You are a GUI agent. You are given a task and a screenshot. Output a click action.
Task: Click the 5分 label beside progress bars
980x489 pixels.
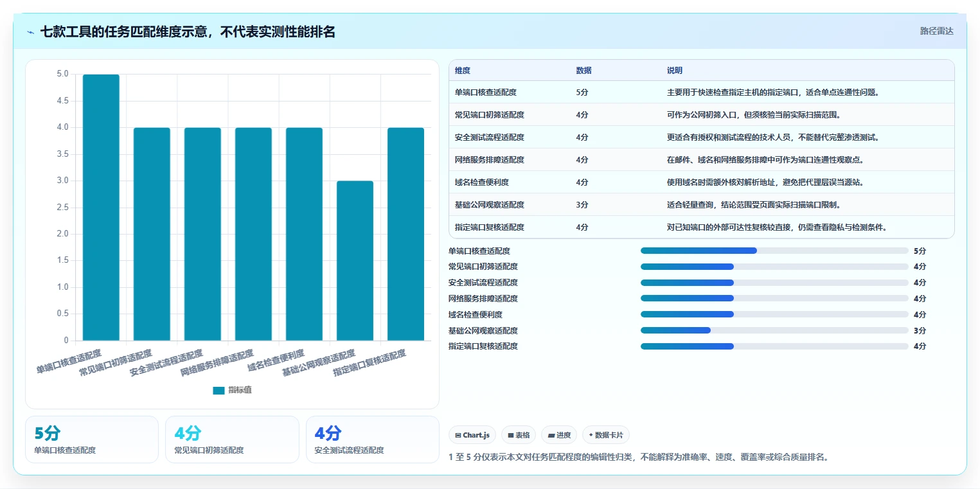[x=920, y=251]
